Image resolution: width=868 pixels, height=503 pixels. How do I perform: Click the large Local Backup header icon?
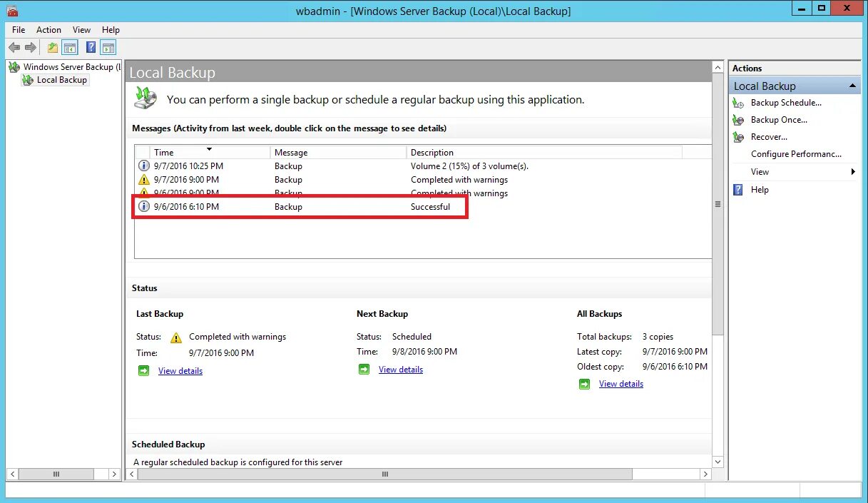tap(145, 98)
